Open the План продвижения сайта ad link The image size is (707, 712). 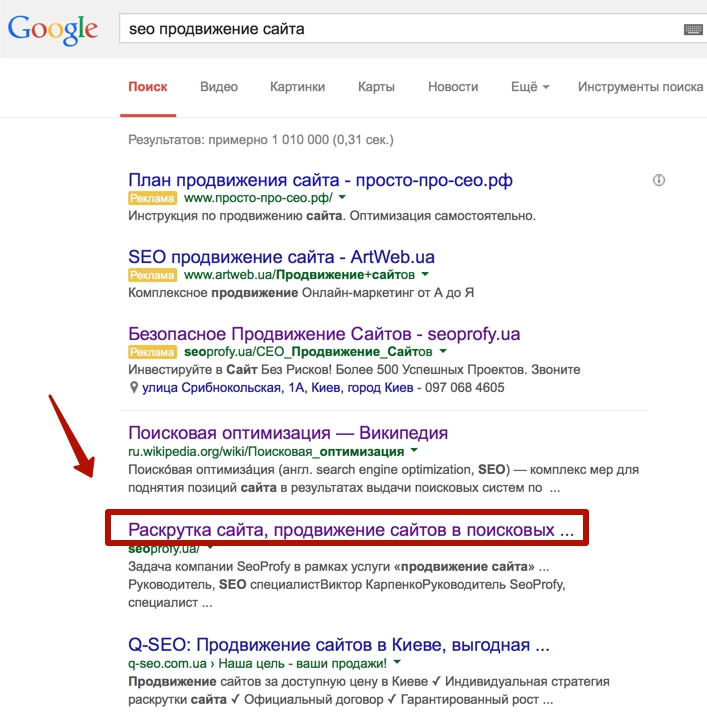[320, 180]
